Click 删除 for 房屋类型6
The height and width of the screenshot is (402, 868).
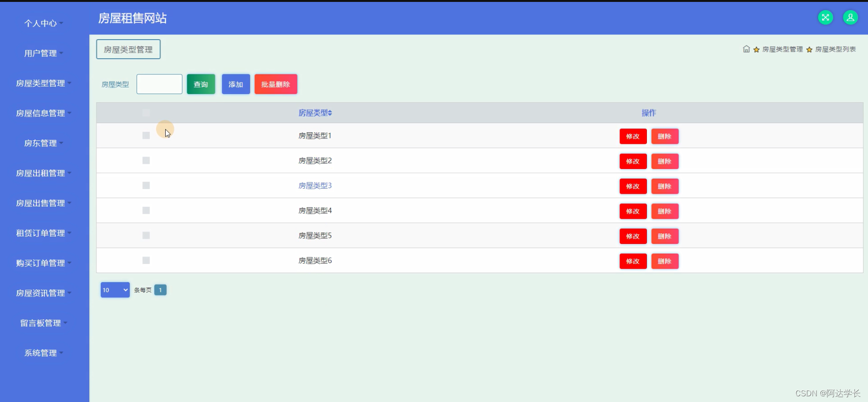(x=665, y=261)
